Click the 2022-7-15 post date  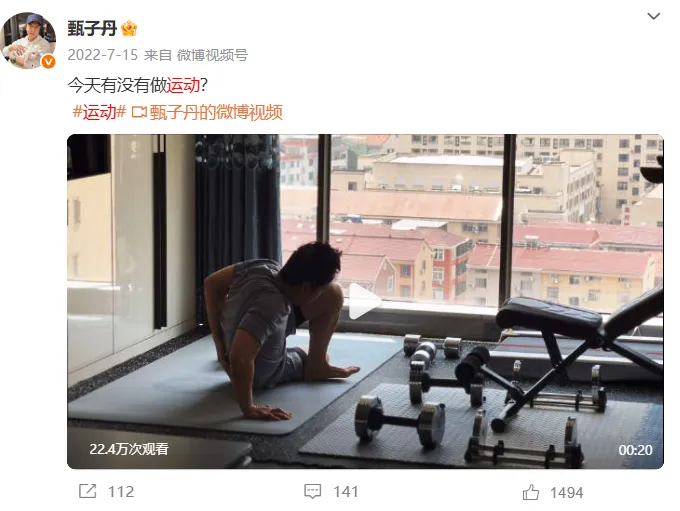tap(103, 55)
